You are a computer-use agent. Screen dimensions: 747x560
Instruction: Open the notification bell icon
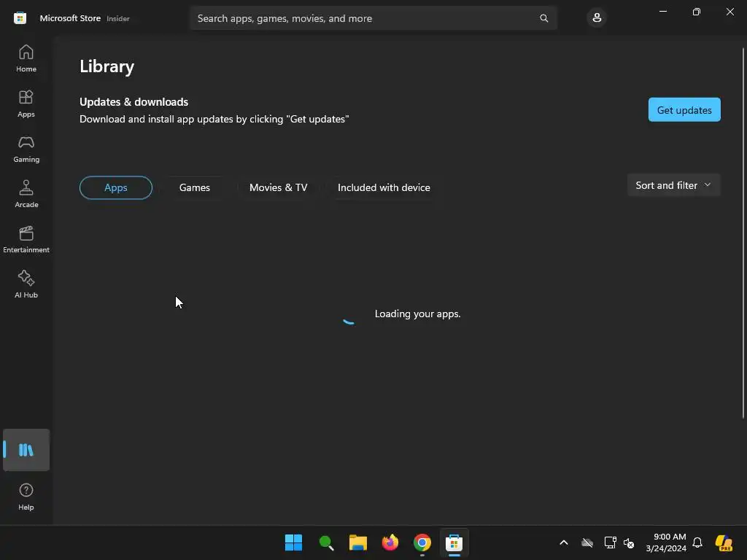(x=697, y=542)
